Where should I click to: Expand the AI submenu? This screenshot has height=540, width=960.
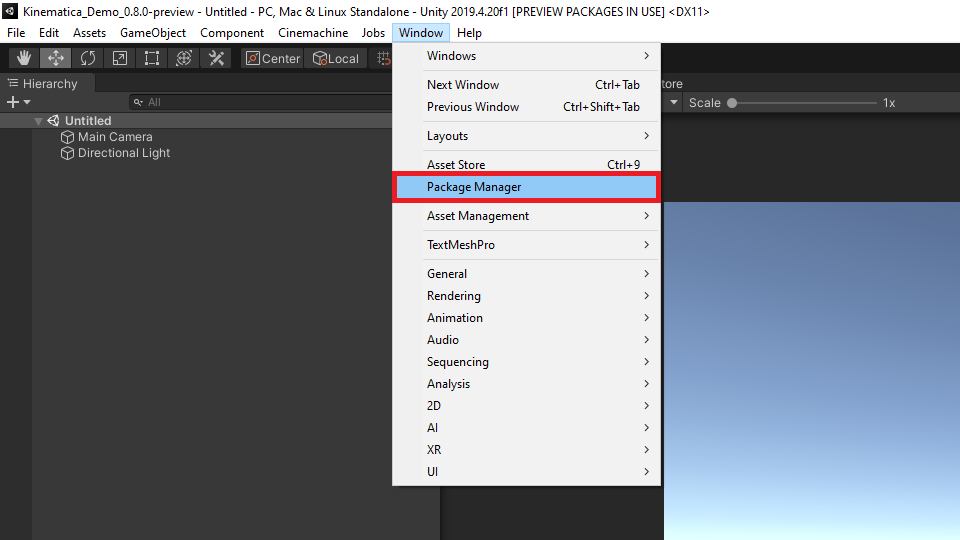coord(527,428)
